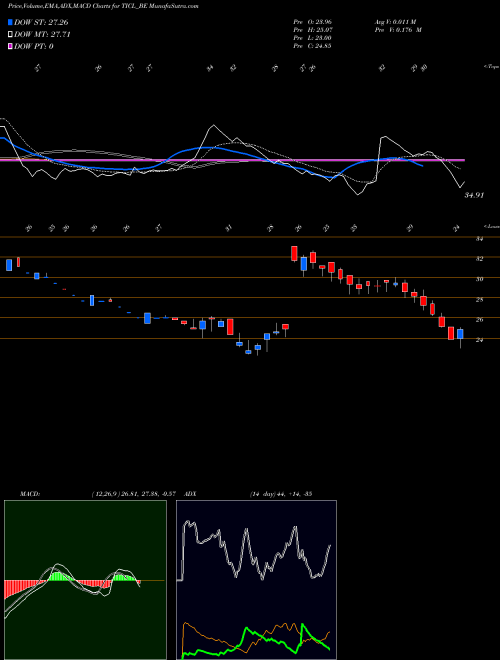Click the Pre V: 0.176 M value
Viewport: 500px width, 660px height.
[398, 30]
